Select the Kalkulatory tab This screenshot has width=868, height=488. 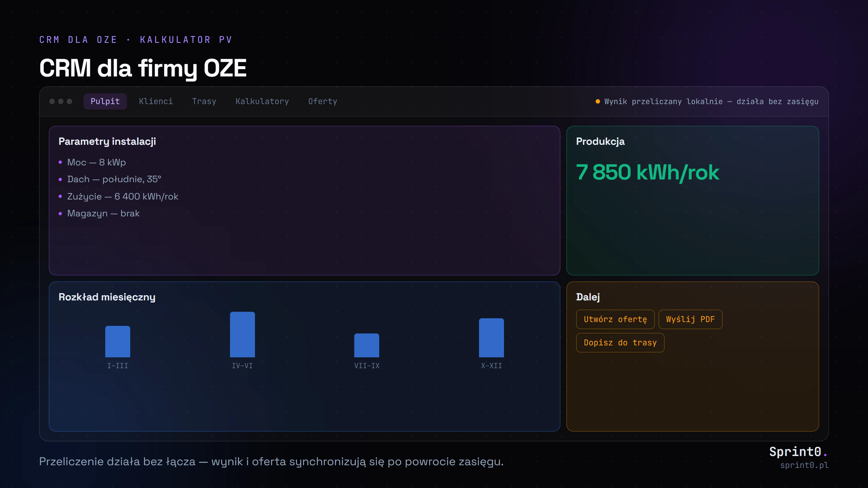[x=262, y=101]
